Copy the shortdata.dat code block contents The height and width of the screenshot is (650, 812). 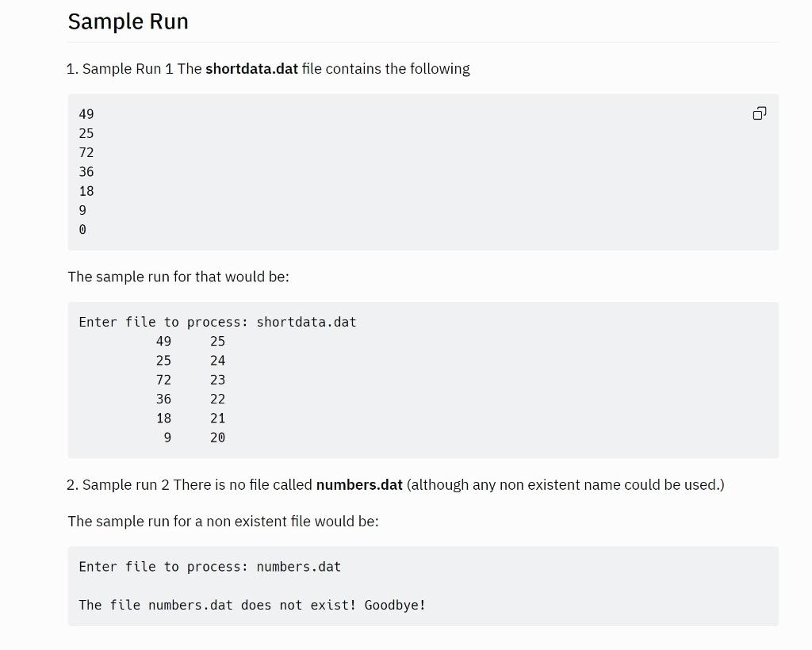point(759,113)
